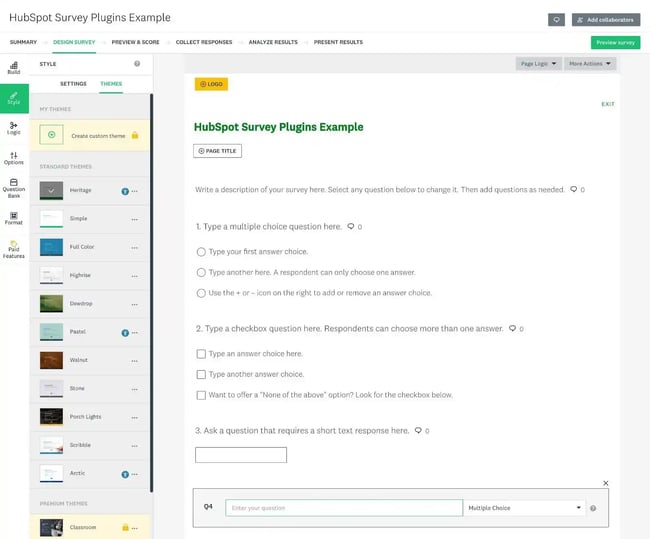Screen dimensions: 650x539
Task: Select the Style sidebar icon
Action: (14, 98)
